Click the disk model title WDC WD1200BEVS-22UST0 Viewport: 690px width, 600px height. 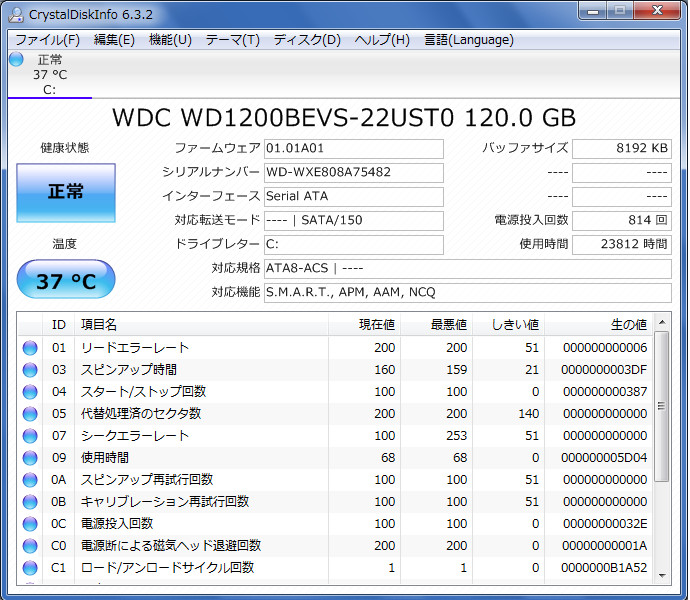tap(283, 118)
